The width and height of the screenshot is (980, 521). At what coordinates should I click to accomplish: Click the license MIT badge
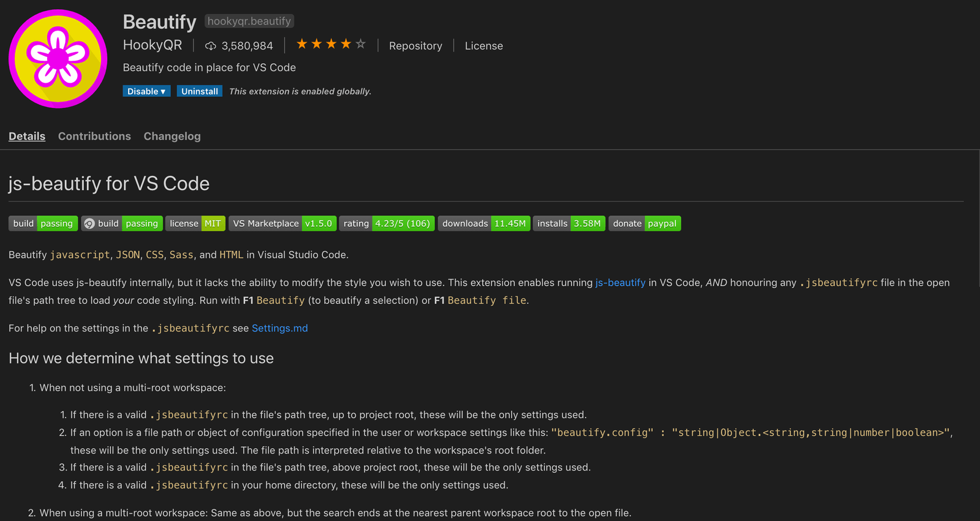click(195, 224)
